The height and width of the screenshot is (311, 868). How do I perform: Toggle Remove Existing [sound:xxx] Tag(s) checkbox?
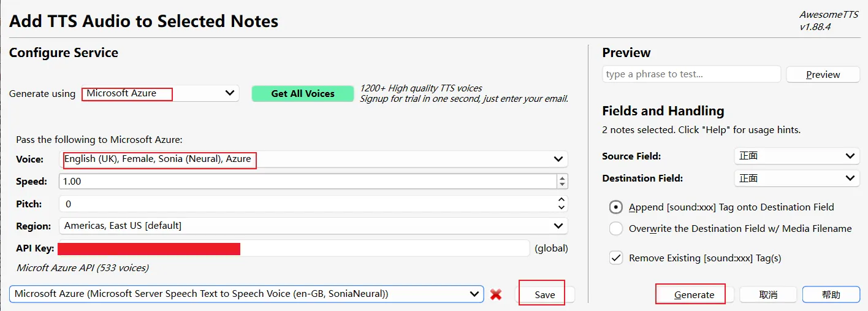tap(695, 258)
